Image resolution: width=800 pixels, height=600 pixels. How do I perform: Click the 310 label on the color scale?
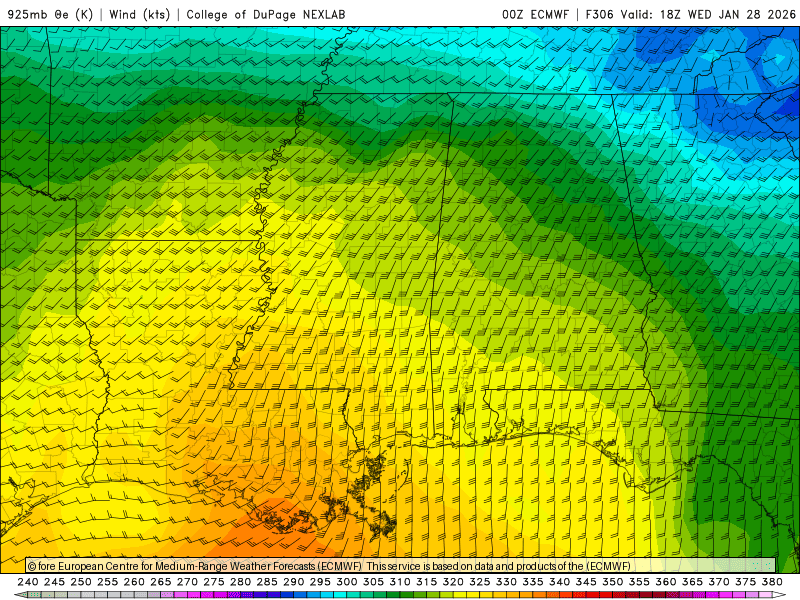tap(400, 582)
